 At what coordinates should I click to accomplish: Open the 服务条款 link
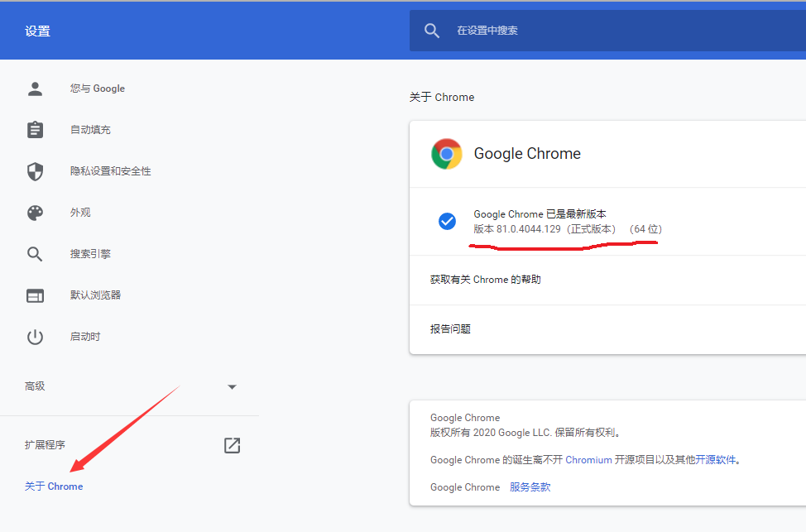click(530, 487)
